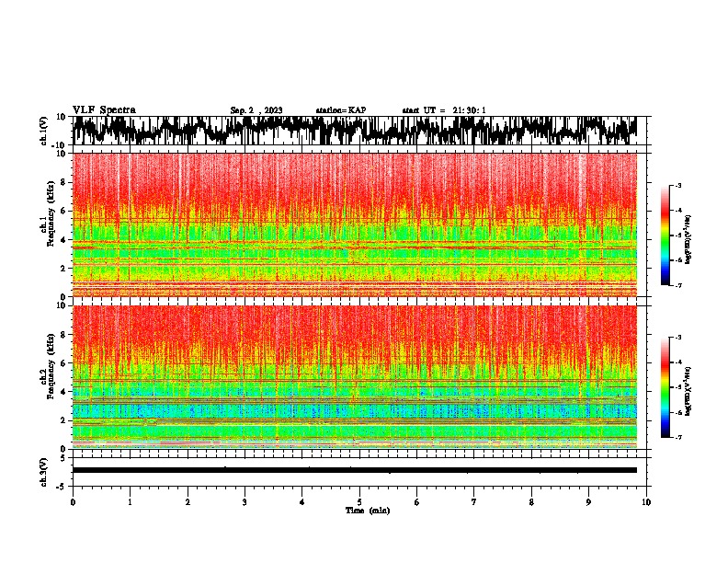Click the ch.2 frequency spectrogram plot
Screen dimensions: 728x563
click(x=355, y=377)
